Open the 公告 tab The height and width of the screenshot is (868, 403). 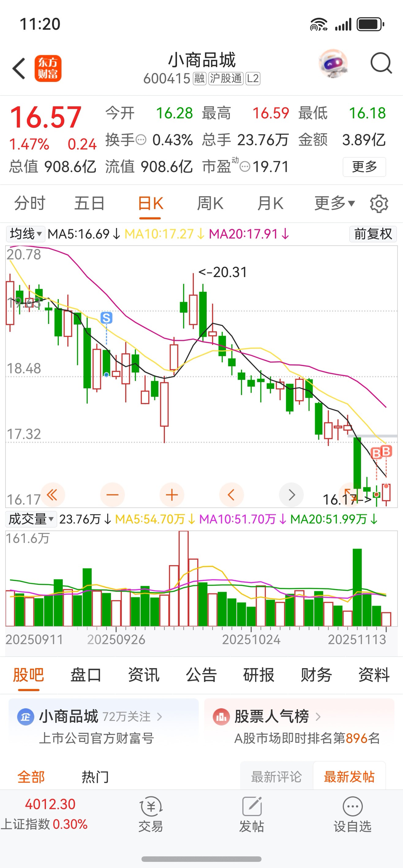(x=201, y=675)
